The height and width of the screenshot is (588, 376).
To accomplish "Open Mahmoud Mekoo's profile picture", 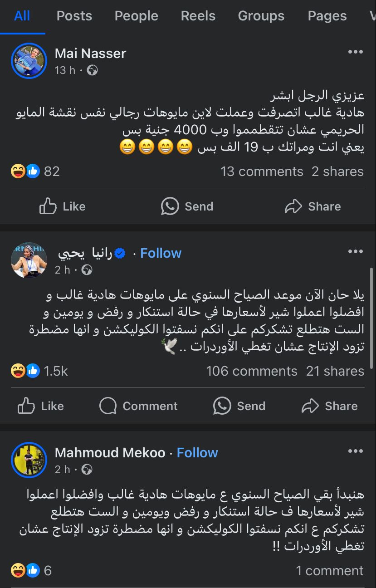I will (x=29, y=461).
